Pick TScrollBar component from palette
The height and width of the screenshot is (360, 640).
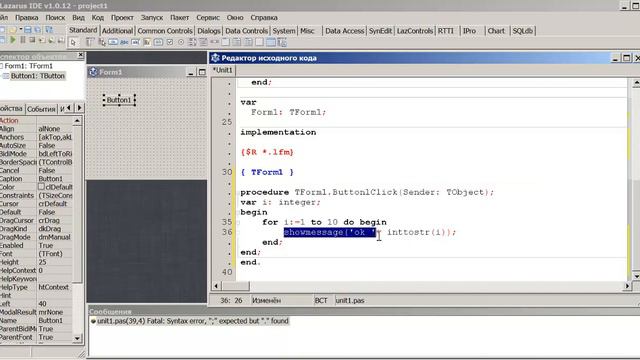coord(214,42)
